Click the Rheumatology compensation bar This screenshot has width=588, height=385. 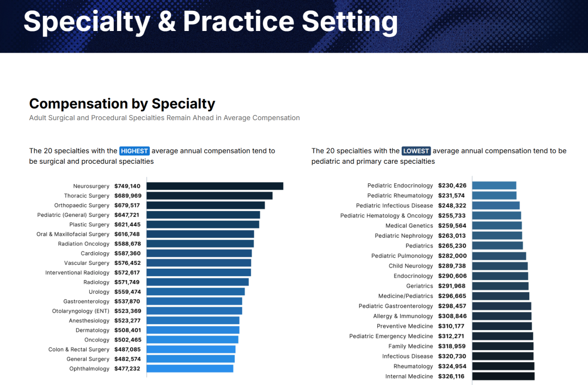point(503,367)
